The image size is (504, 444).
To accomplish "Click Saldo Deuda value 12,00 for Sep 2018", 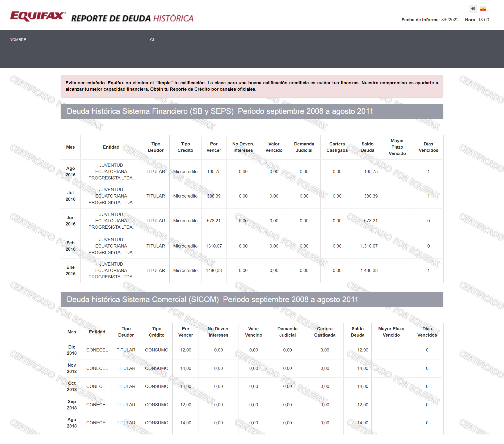I will 363,405.
